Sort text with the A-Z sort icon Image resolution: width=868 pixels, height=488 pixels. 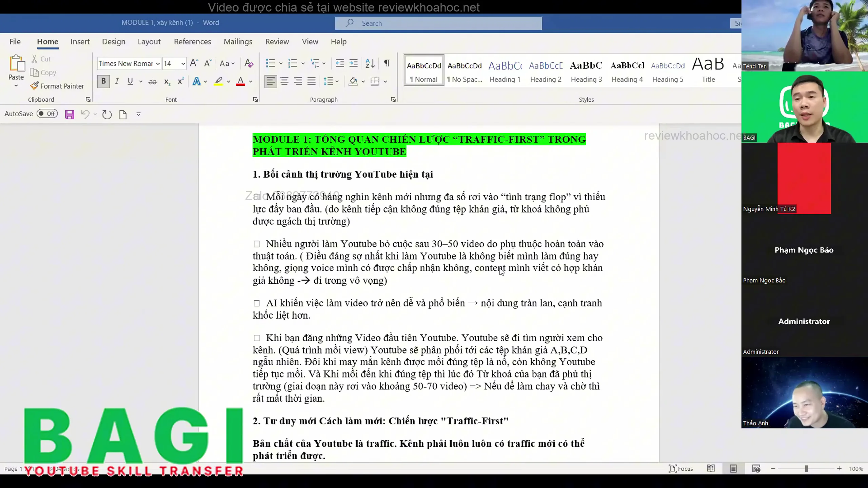(370, 63)
